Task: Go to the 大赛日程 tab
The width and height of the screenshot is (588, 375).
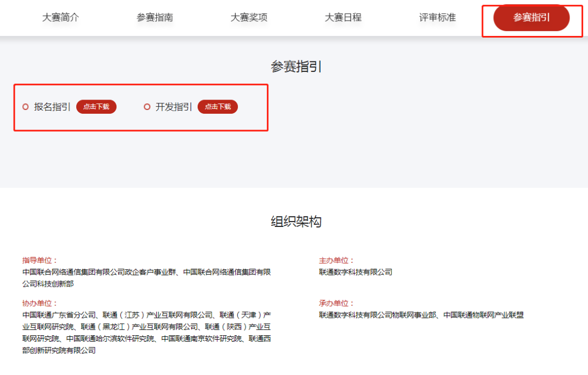Action: 343,17
